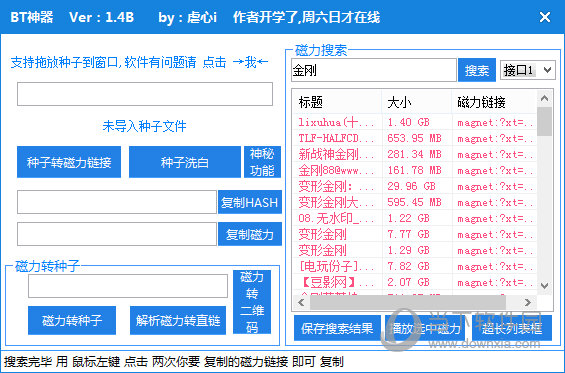The image size is (565, 373).
Task: Select the lixuhua(十... result row
Action: tap(414, 123)
